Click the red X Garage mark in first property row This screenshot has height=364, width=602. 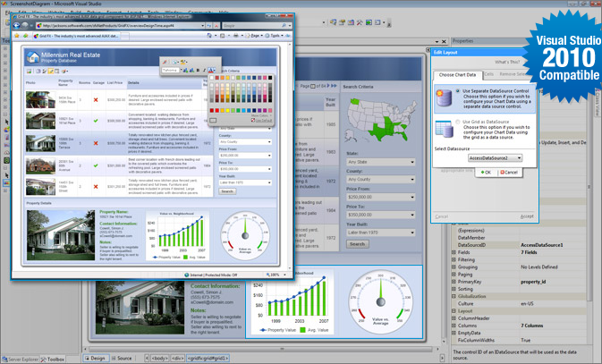pos(96,100)
